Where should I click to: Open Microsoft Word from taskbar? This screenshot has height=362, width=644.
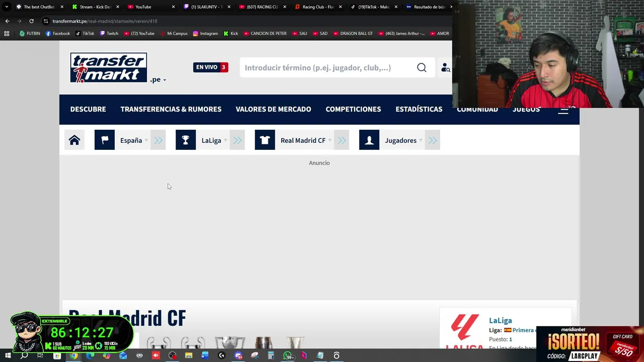[205, 355]
